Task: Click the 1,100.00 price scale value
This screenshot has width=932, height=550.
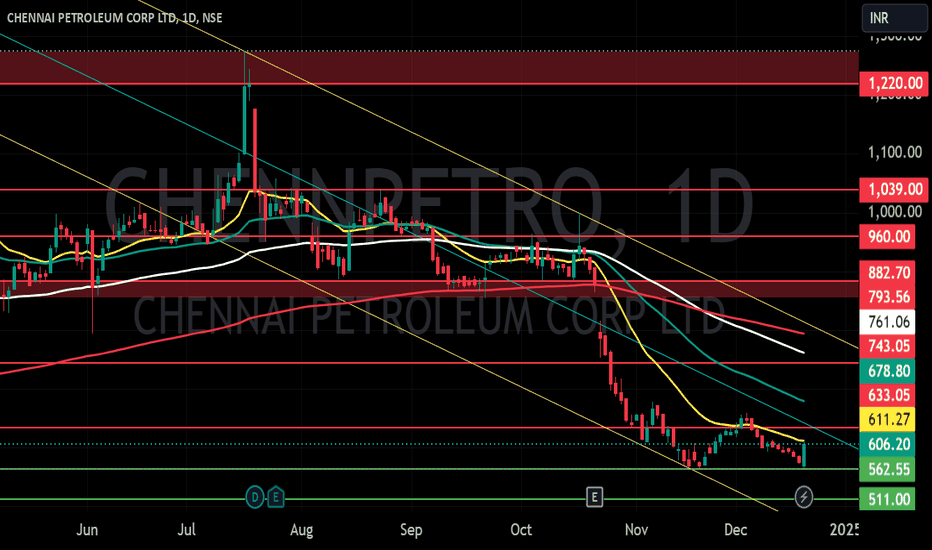Action: click(895, 152)
